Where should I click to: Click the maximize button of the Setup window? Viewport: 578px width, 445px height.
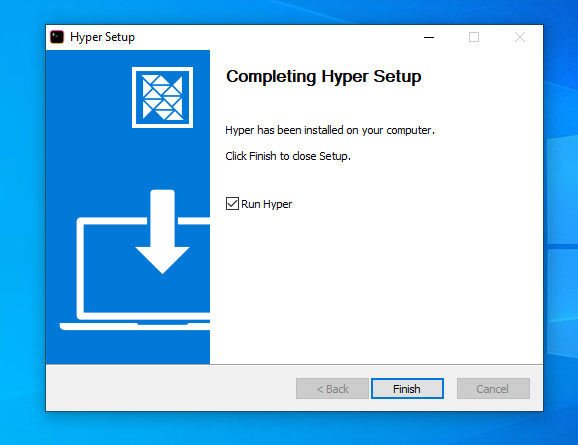tap(474, 37)
